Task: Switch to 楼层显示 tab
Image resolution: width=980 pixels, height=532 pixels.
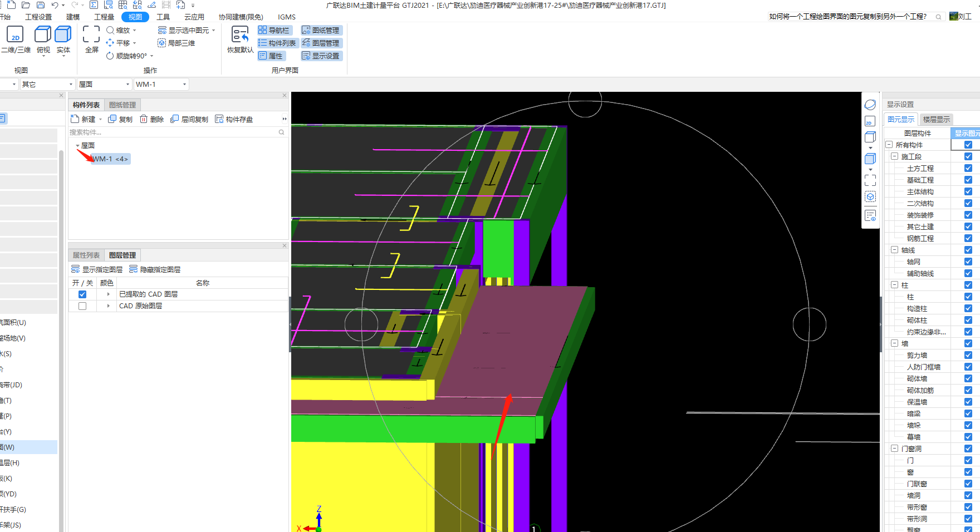Action: pyautogui.click(x=937, y=120)
